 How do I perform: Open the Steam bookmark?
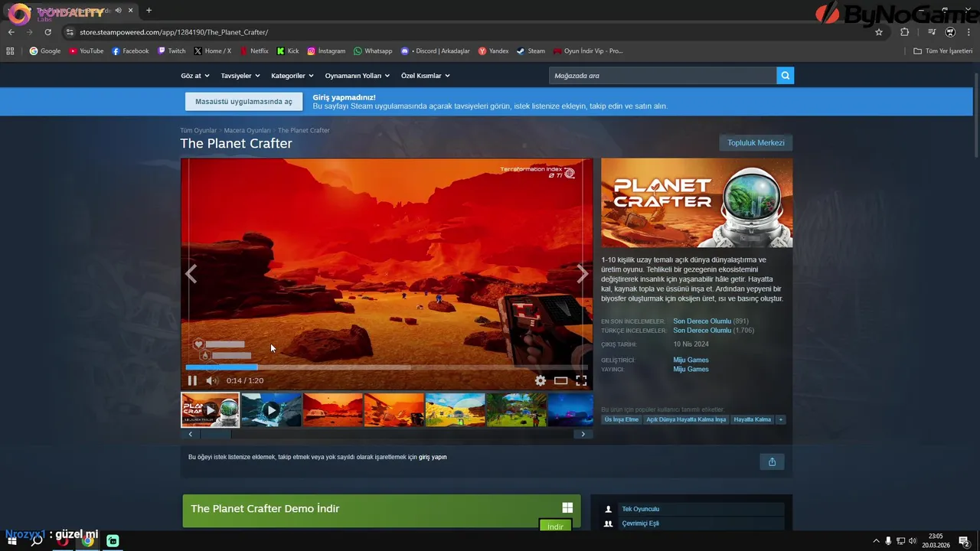click(x=531, y=51)
